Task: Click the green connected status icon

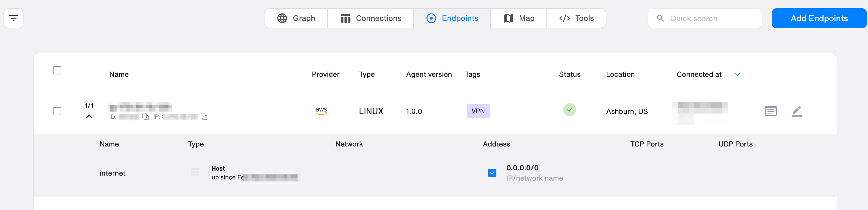Action: pos(569,110)
